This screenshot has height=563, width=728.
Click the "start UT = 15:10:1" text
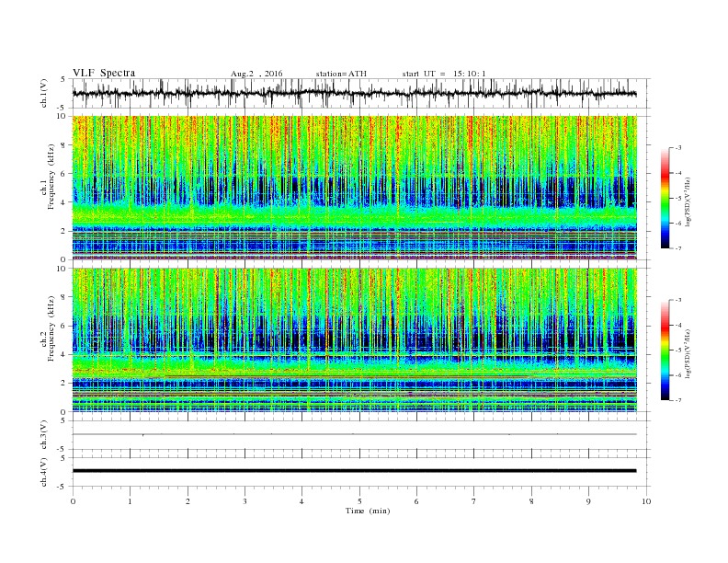coord(444,74)
